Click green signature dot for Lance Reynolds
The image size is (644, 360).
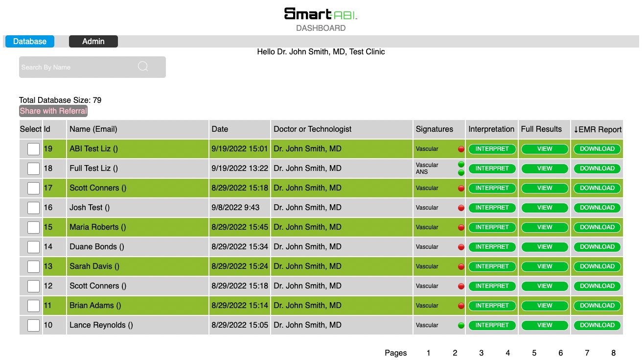tap(461, 325)
